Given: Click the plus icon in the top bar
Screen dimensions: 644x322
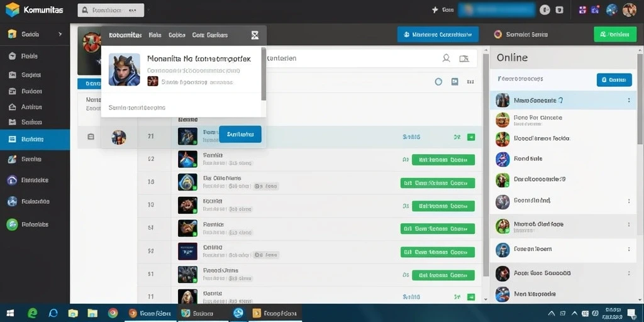Looking at the screenshot, I should point(435,10).
